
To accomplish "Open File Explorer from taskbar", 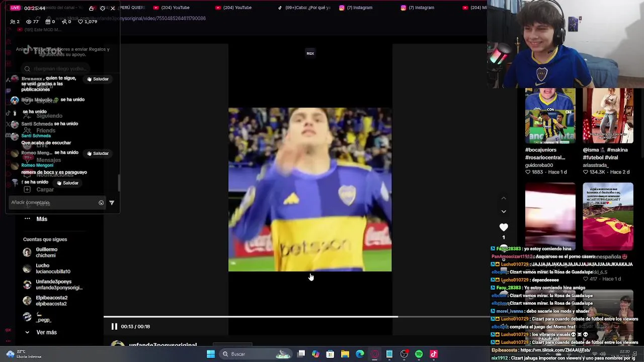I will 345,354.
